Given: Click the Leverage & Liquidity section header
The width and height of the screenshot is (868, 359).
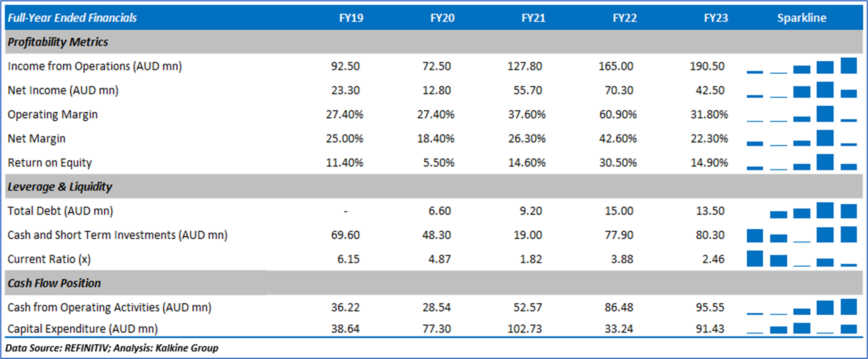Looking at the screenshot, I should coord(60,187).
